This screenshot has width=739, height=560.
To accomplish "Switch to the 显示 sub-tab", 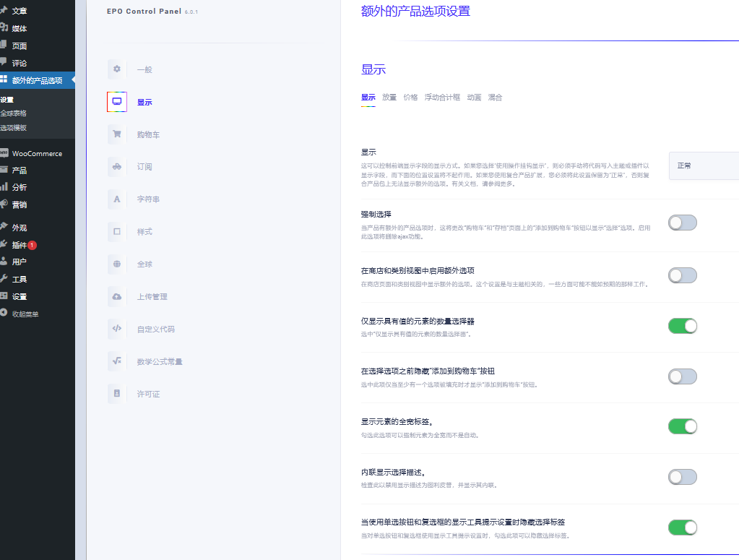I will (x=368, y=98).
